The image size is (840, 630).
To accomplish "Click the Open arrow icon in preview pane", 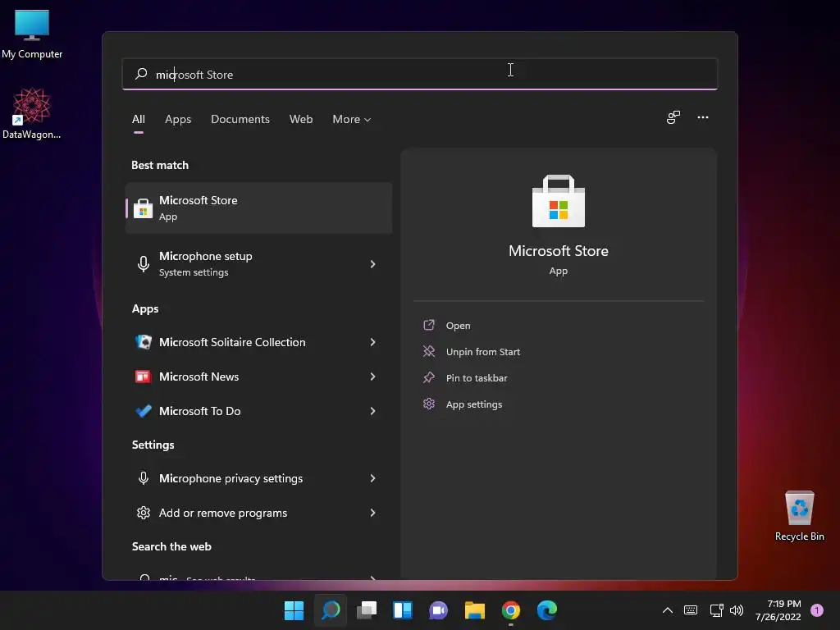I will (428, 325).
